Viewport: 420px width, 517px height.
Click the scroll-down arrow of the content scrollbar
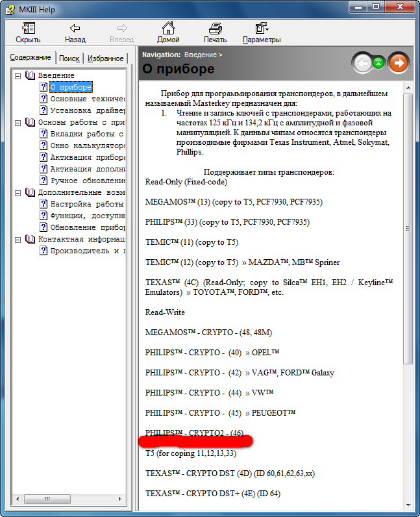tap(408, 505)
